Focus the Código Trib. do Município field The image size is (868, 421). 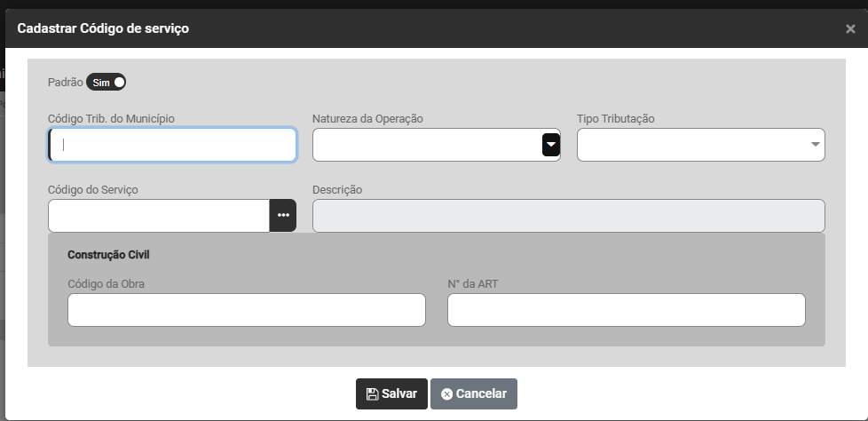click(x=172, y=145)
